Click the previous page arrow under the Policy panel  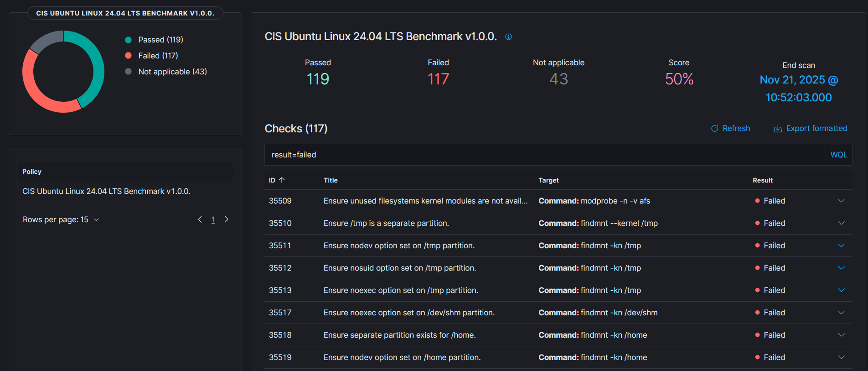point(200,219)
